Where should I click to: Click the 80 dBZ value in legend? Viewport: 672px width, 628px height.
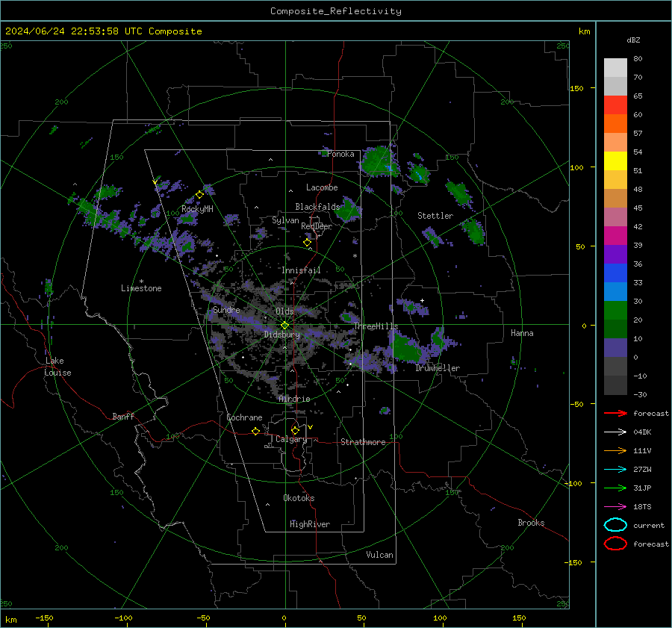point(638,59)
